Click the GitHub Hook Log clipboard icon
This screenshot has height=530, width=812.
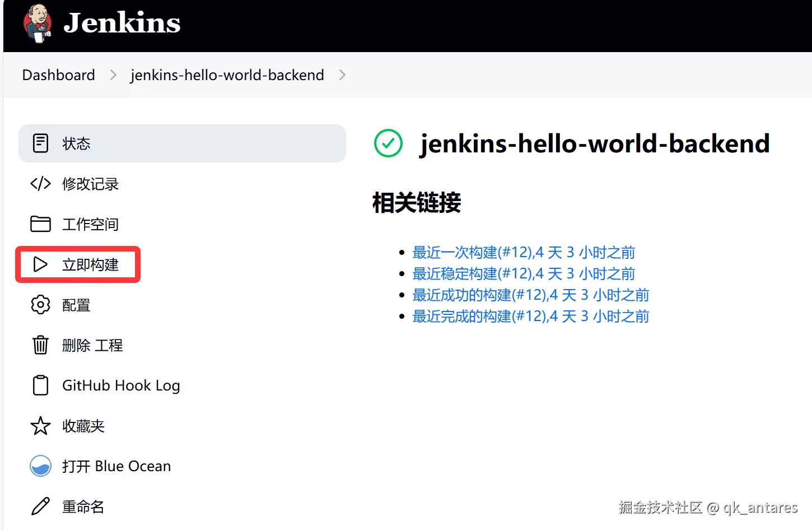(40, 385)
